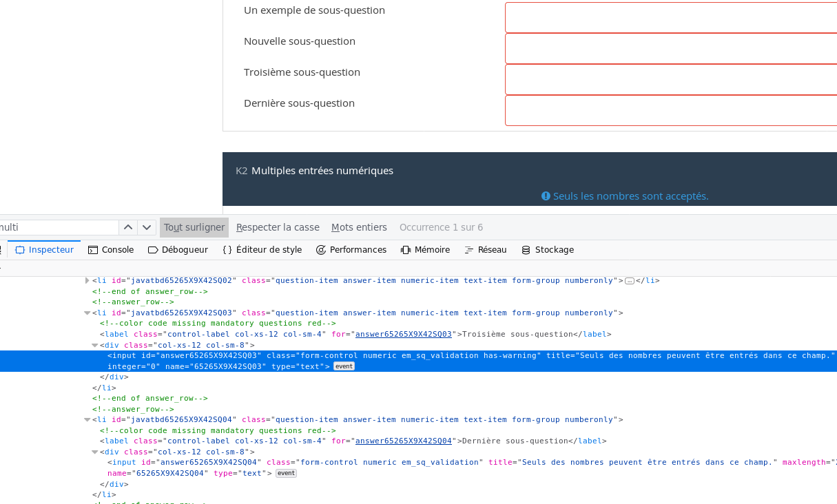Go to previous search occurrence arrow
The image size is (837, 504).
tap(128, 227)
